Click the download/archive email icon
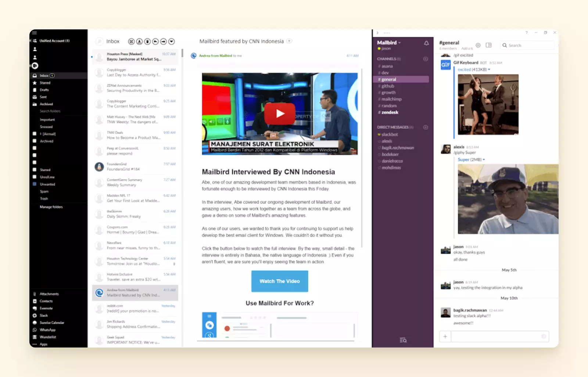 (139, 42)
